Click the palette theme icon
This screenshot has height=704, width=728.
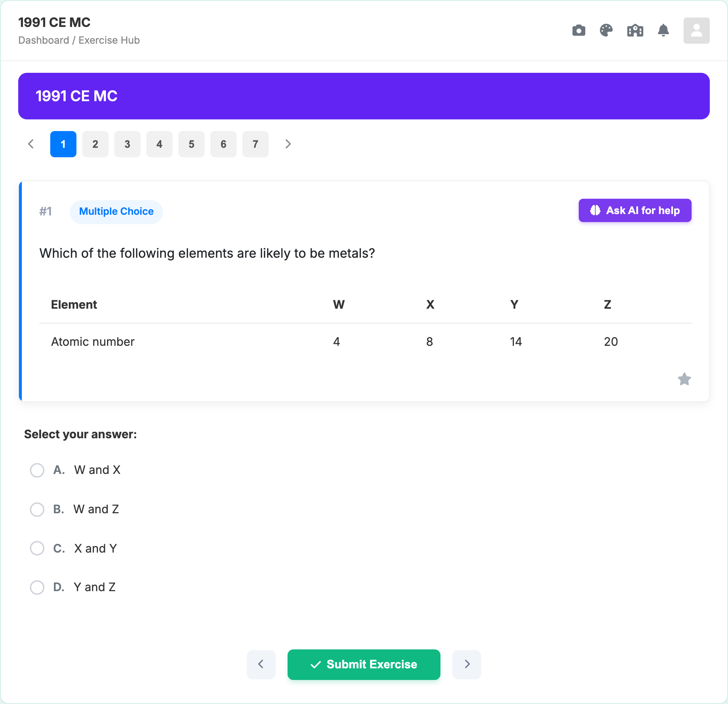click(606, 31)
